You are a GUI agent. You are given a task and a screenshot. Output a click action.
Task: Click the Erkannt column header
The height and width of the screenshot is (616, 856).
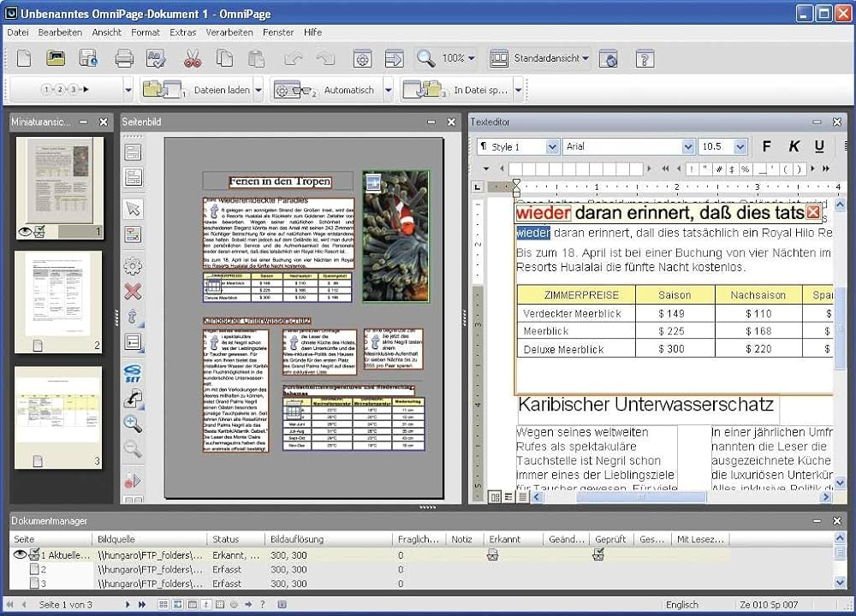click(513, 539)
